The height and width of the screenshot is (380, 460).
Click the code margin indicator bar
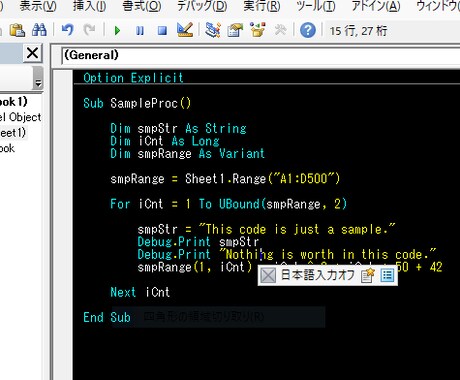tap(63, 225)
